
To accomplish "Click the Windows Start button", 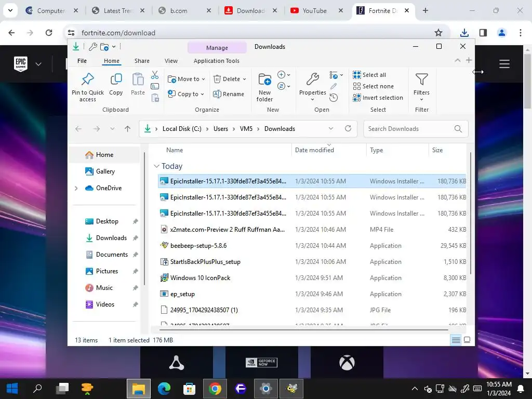I will (x=12, y=389).
